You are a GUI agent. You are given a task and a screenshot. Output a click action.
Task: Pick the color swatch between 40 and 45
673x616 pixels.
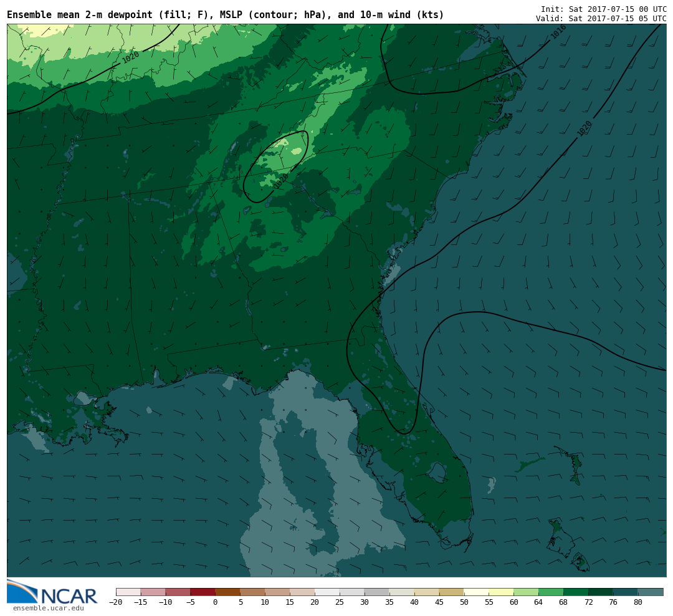(x=427, y=592)
